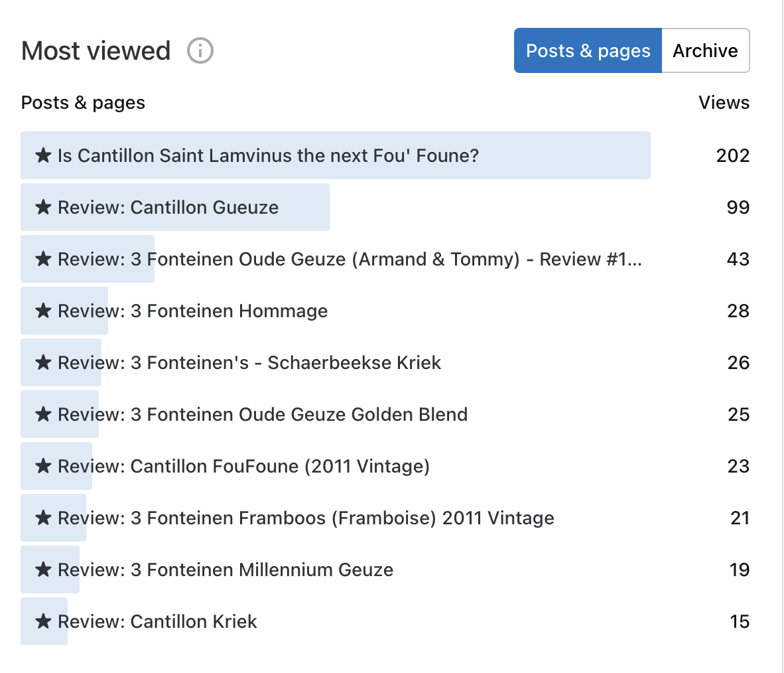Click star icon on Millennium Geuze row
Screen dimensions: 784x673
[x=43, y=569]
